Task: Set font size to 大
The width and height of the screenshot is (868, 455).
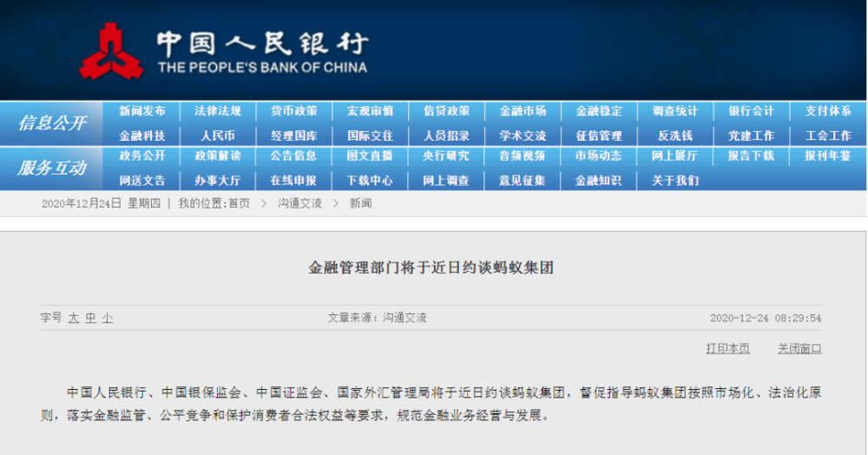Action: click(x=74, y=318)
